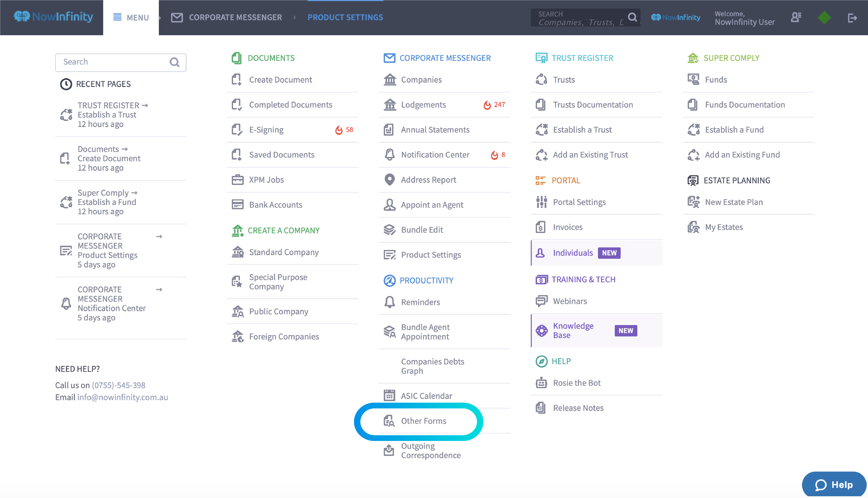
Task: Open Public Company menu item
Action: coord(292,311)
